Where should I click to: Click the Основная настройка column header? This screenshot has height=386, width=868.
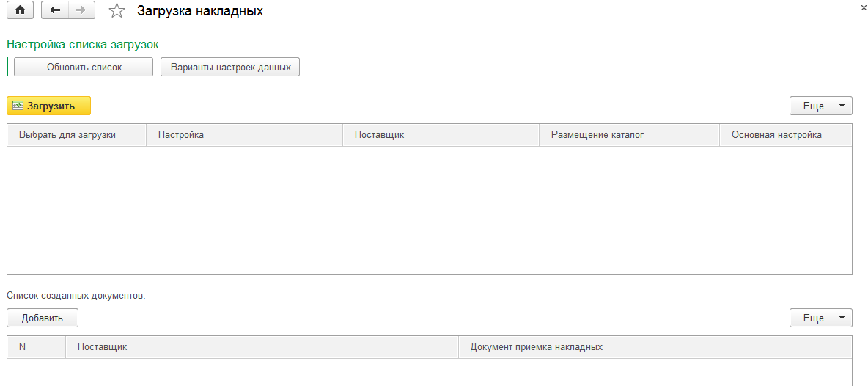coord(786,135)
